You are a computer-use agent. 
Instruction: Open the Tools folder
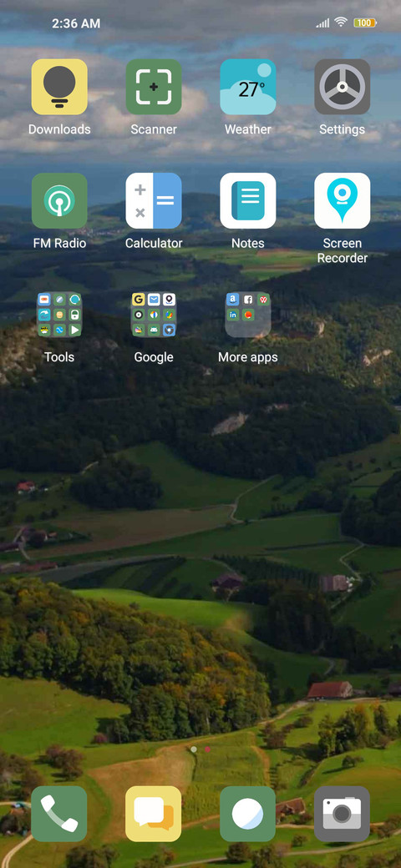click(59, 315)
